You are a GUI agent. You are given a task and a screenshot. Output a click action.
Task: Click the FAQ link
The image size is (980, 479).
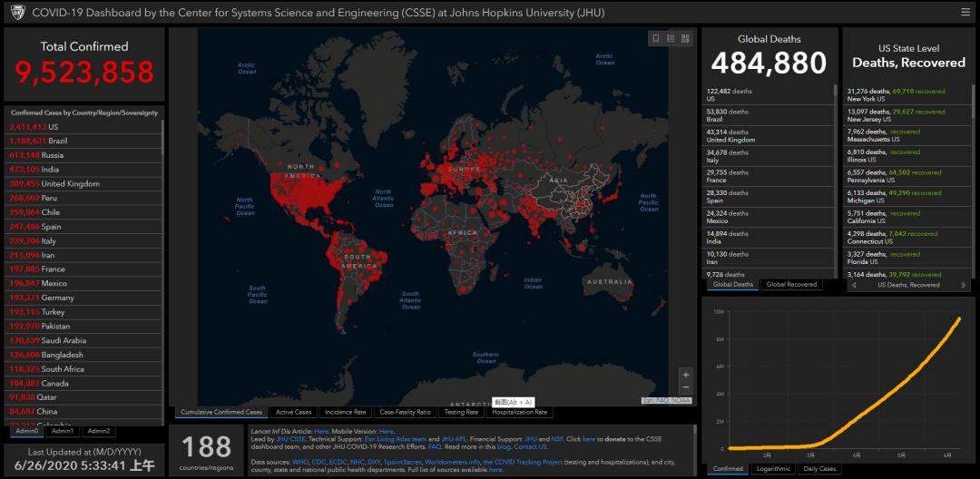point(436,447)
